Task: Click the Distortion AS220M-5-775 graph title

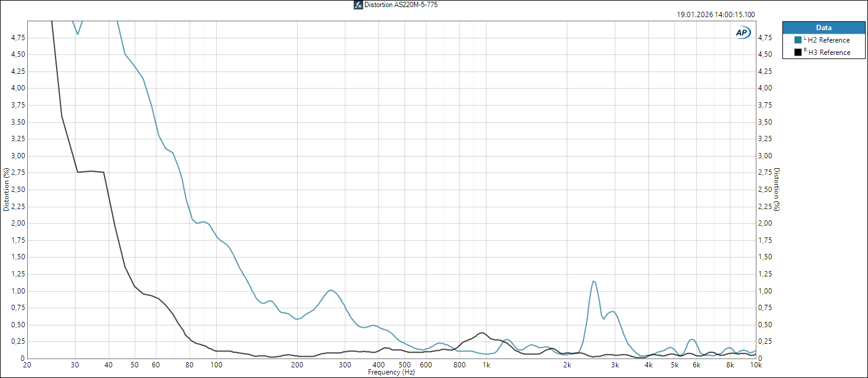Action: click(401, 5)
